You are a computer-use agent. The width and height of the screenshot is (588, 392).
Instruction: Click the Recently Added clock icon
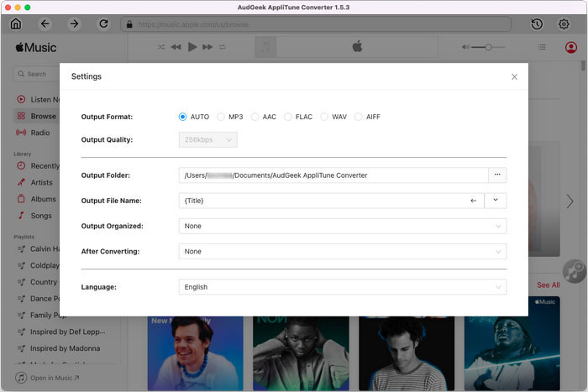click(21, 165)
